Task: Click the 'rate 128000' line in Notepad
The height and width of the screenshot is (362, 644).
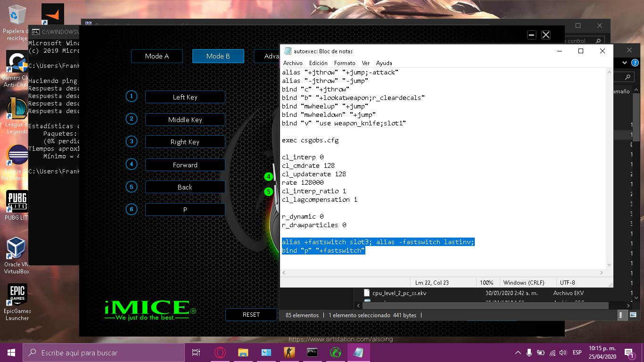Action: (x=303, y=182)
